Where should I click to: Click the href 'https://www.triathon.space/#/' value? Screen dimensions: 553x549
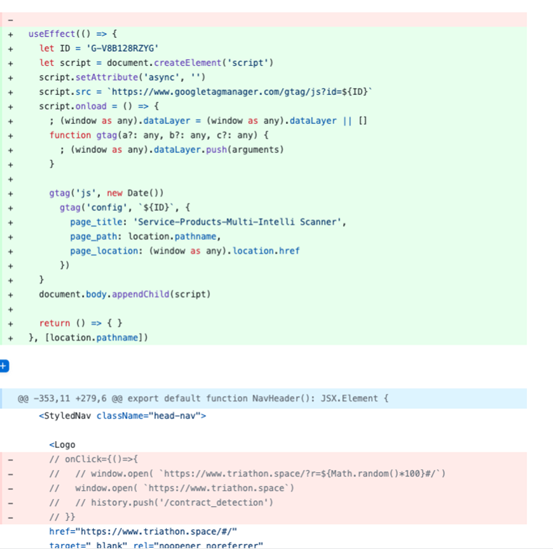(157, 531)
